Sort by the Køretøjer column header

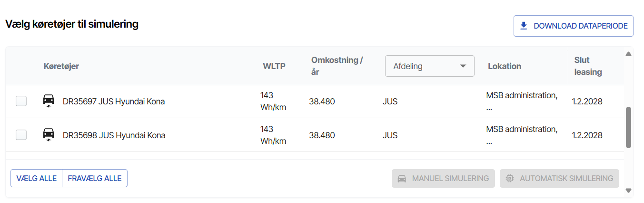coord(61,66)
